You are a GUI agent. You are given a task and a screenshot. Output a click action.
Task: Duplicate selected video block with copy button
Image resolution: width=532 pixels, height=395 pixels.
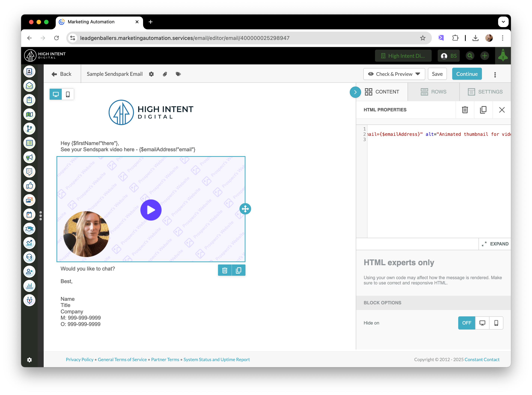tap(239, 270)
